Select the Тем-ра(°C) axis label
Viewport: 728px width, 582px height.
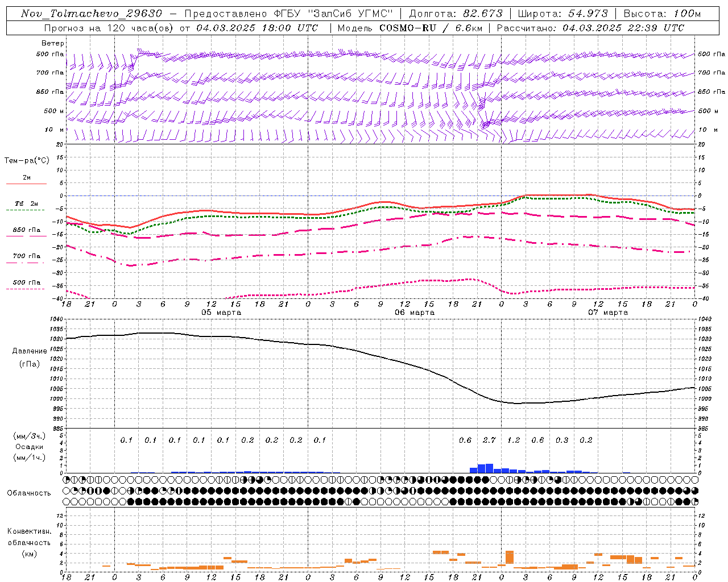(27, 161)
